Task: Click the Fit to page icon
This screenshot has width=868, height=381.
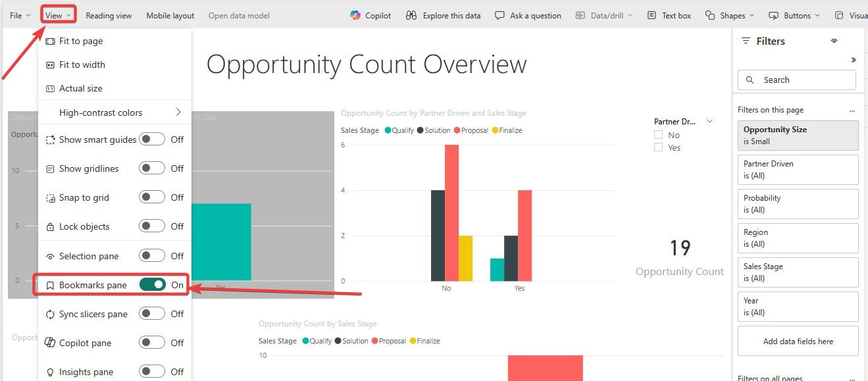Action: (x=51, y=41)
